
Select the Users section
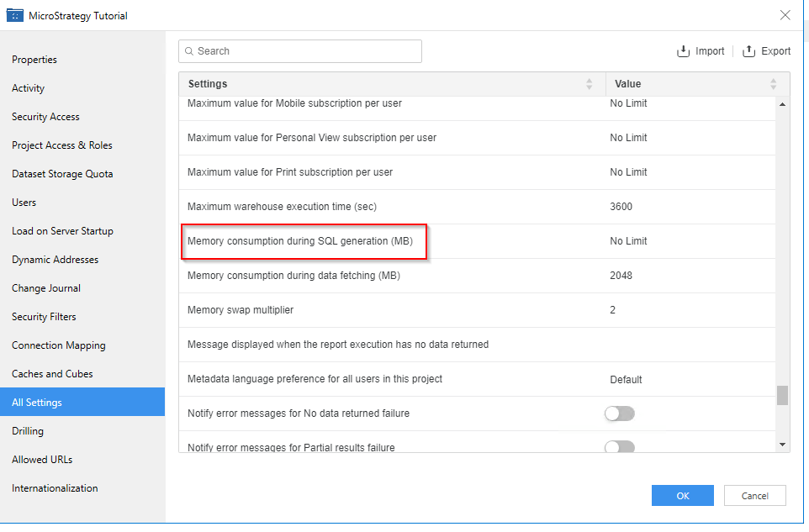pos(24,203)
